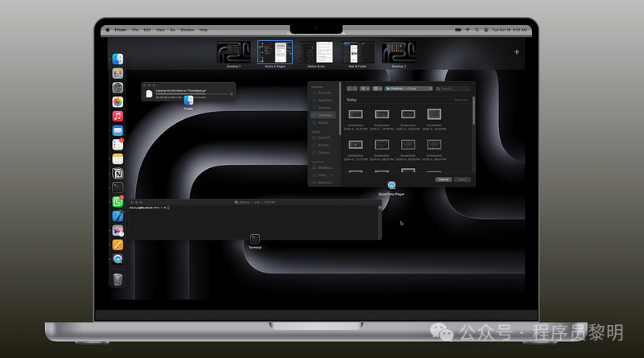Screen dimensions: 644x358
Task: Launch the Music app in Dock
Action: click(x=118, y=116)
